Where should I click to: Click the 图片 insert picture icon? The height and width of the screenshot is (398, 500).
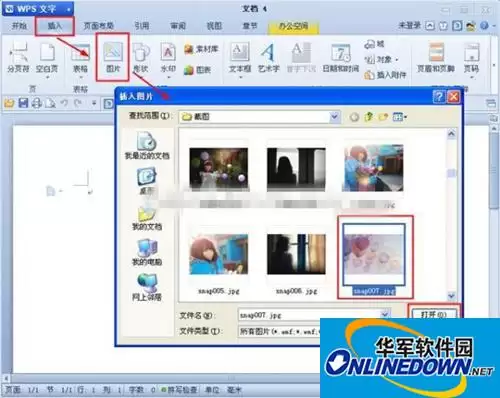(x=113, y=57)
